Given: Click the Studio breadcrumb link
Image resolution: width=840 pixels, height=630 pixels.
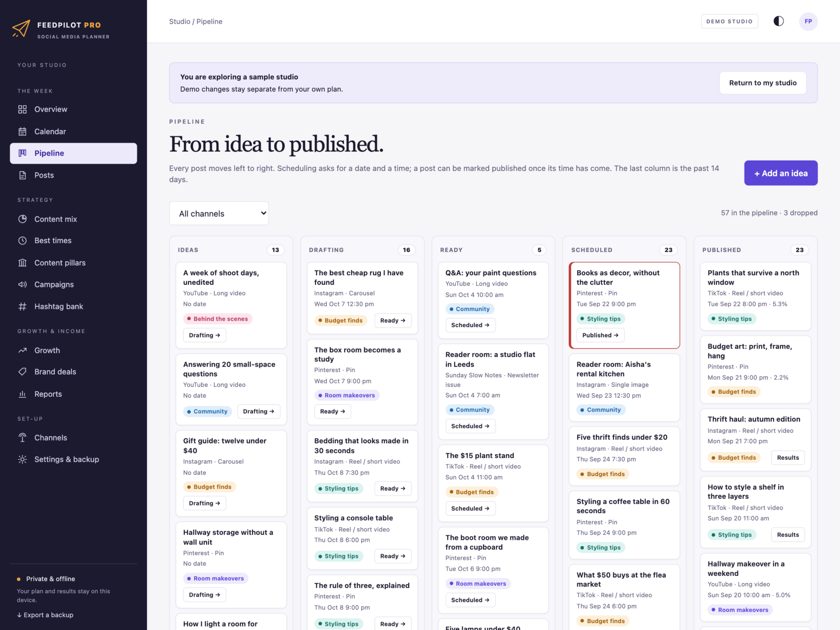Looking at the screenshot, I should (x=179, y=21).
